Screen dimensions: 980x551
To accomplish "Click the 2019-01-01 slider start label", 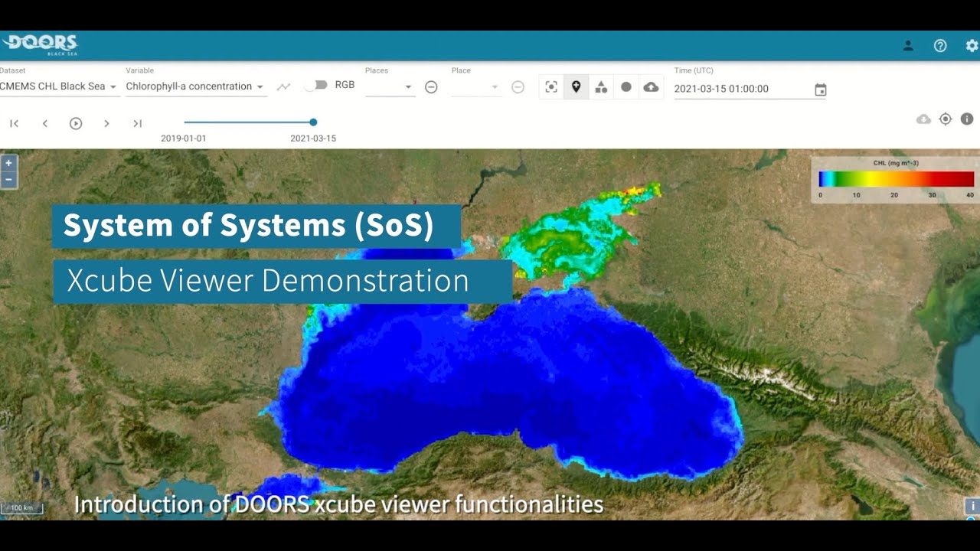I will pyautogui.click(x=183, y=139).
